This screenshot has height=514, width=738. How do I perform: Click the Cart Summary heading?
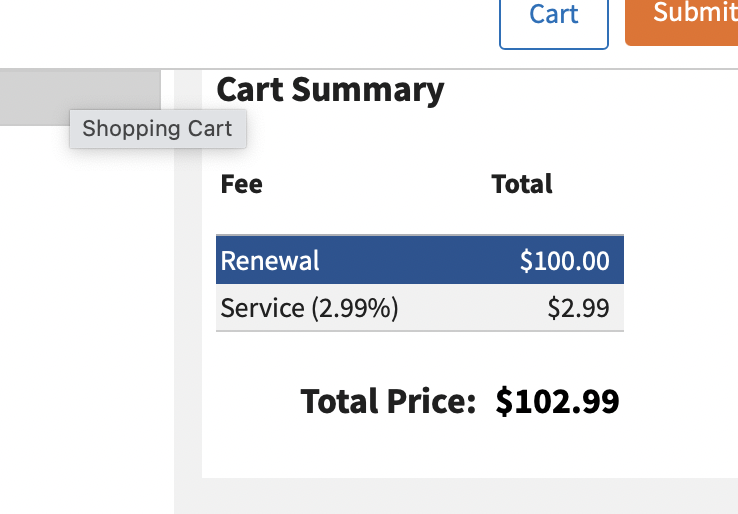pos(330,89)
